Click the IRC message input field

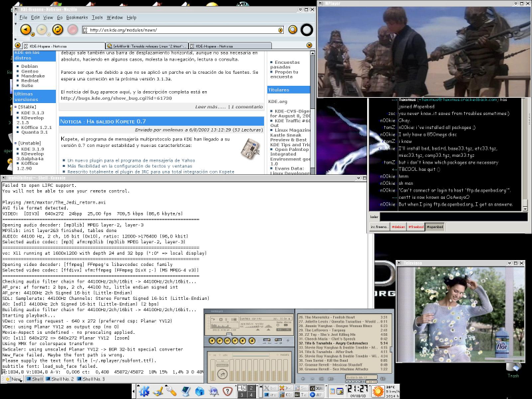pyautogui.click(x=454, y=217)
